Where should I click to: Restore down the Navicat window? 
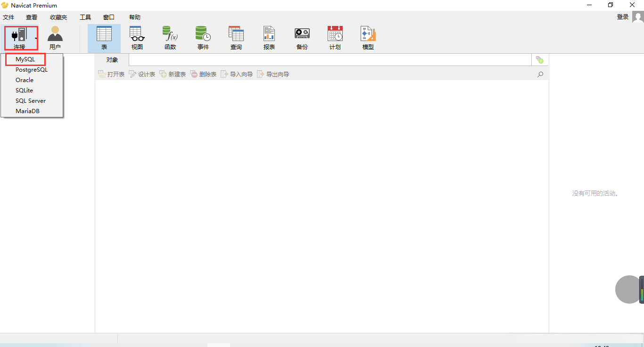(611, 5)
